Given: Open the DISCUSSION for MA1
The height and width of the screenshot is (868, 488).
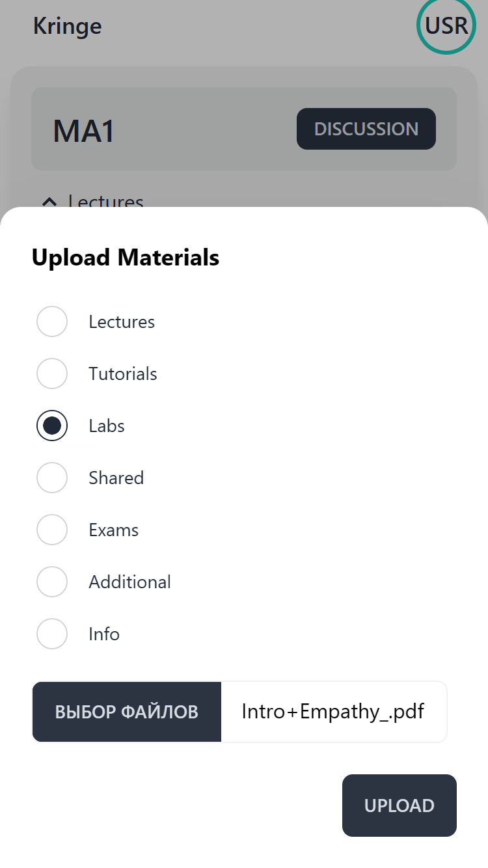Looking at the screenshot, I should pos(366,129).
